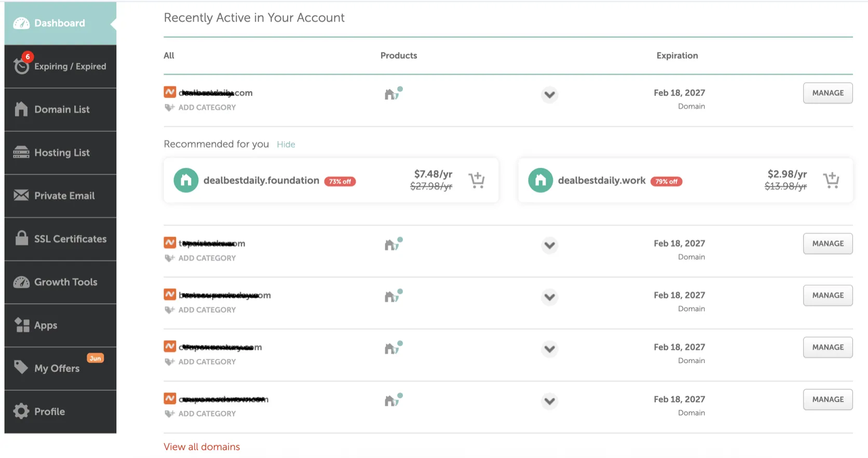This screenshot has width=868, height=458.
Task: Open Hosting List in sidebar
Action: tap(60, 152)
